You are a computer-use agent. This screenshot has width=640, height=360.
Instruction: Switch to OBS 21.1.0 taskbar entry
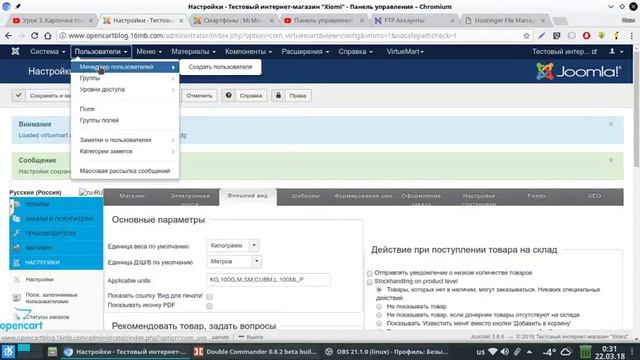pyautogui.click(x=387, y=351)
